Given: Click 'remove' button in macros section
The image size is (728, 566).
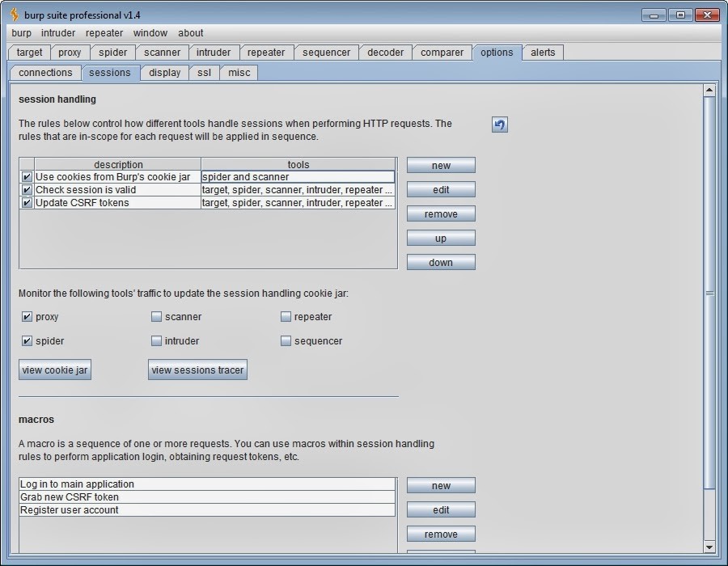Looking at the screenshot, I should pos(441,534).
